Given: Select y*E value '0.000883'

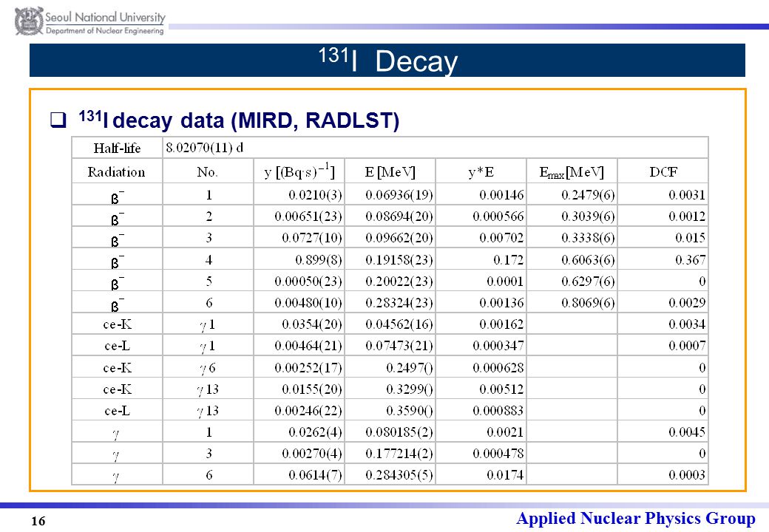Looking at the screenshot, I should pyautogui.click(x=498, y=411).
